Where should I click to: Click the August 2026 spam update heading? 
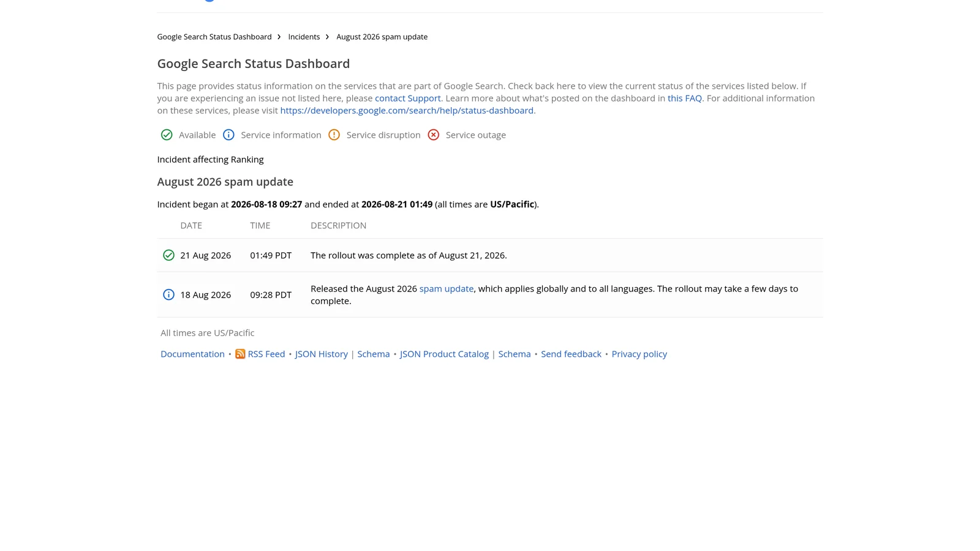[x=225, y=182]
